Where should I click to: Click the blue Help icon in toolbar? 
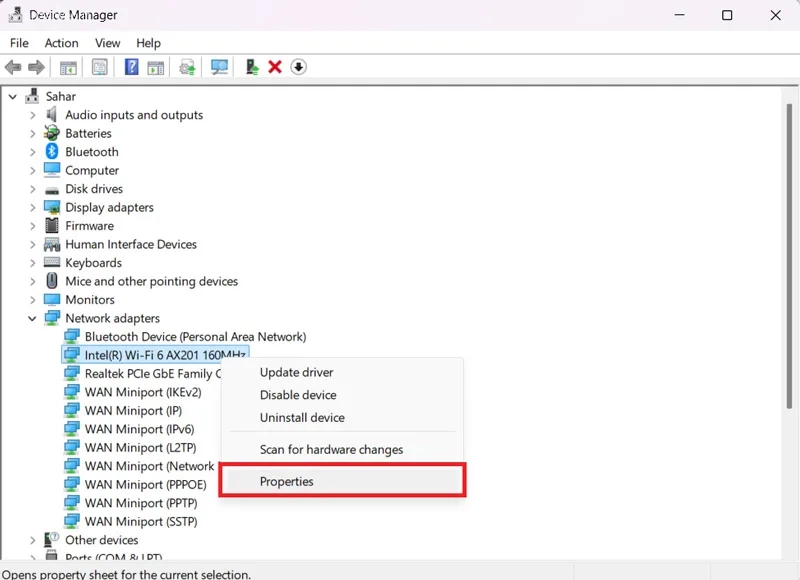131,67
